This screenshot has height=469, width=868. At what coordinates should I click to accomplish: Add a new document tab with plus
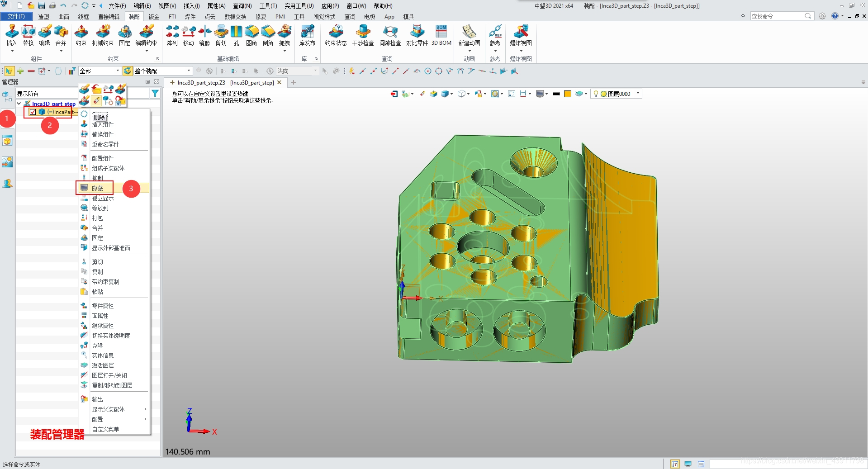click(x=294, y=82)
